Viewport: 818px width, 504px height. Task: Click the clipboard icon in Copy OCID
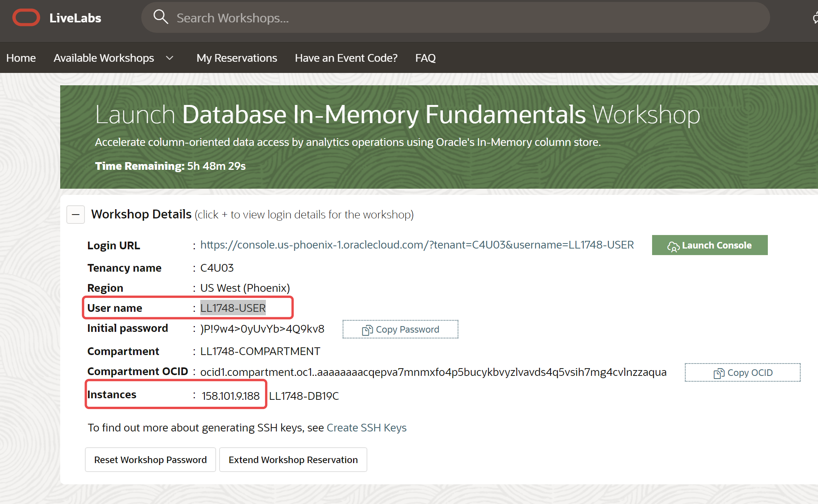point(718,373)
